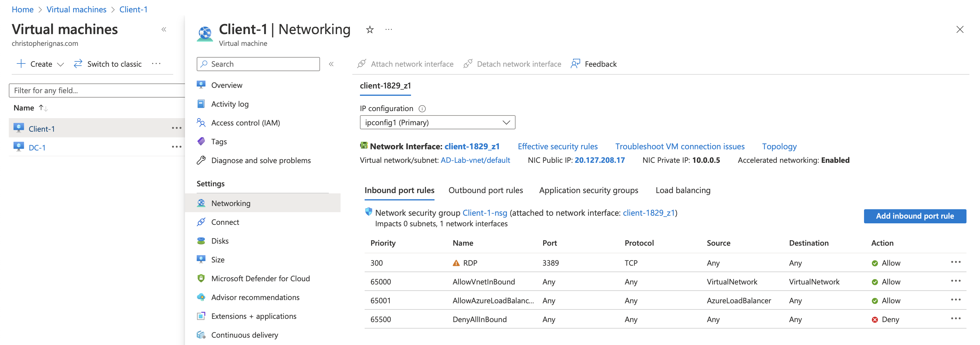This screenshot has height=345, width=980.
Task: Click the Switch to classic arrows icon
Action: (78, 63)
